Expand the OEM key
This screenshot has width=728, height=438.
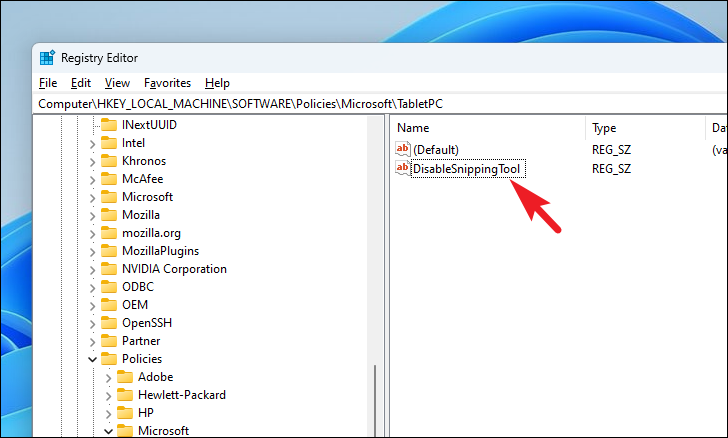[x=92, y=306]
